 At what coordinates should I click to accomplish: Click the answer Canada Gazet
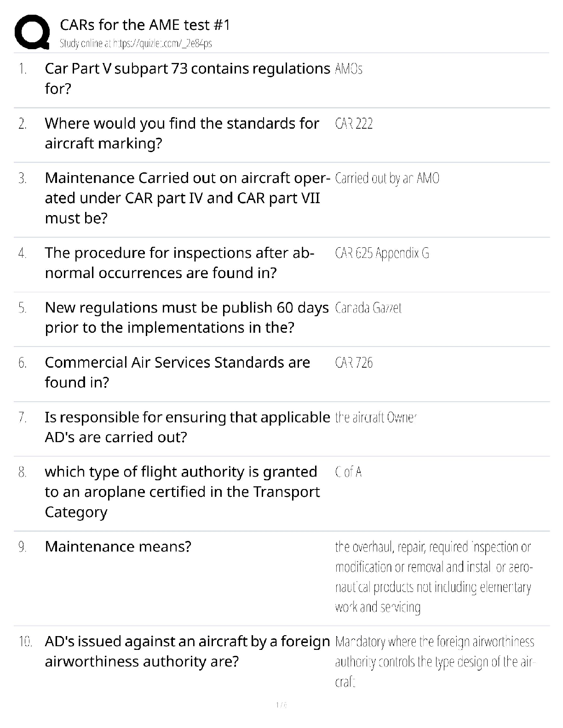(368, 307)
